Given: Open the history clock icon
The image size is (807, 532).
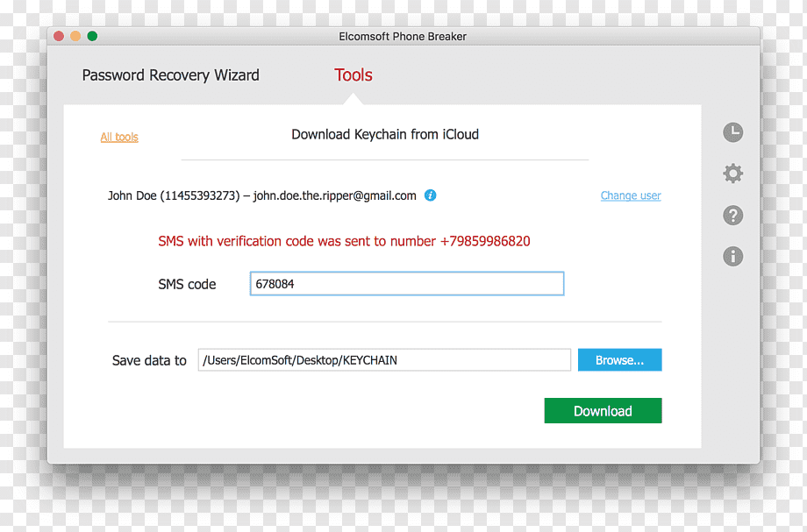Looking at the screenshot, I should [x=733, y=132].
